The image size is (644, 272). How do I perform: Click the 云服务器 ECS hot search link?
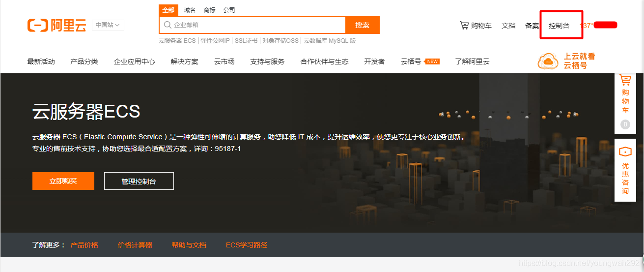point(177,41)
